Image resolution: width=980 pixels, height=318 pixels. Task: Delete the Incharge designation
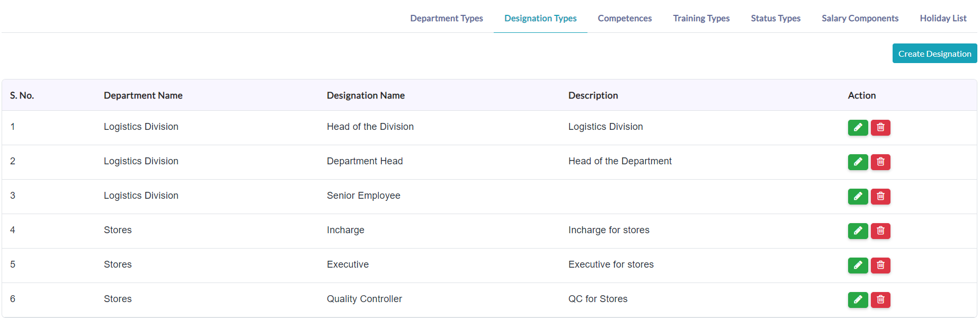coord(880,231)
